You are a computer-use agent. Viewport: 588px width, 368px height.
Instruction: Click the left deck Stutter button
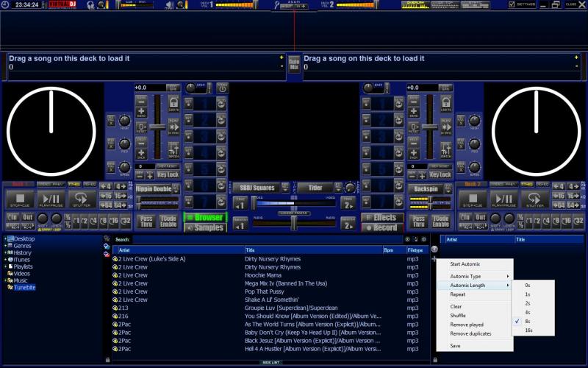[x=82, y=199]
